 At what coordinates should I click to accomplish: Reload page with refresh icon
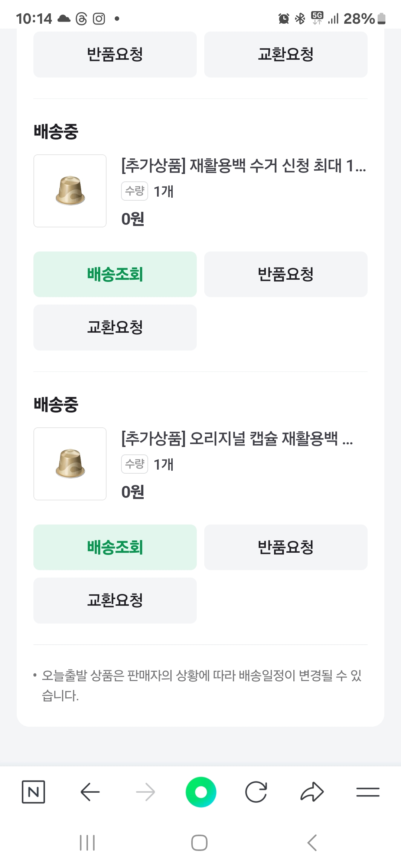[256, 792]
